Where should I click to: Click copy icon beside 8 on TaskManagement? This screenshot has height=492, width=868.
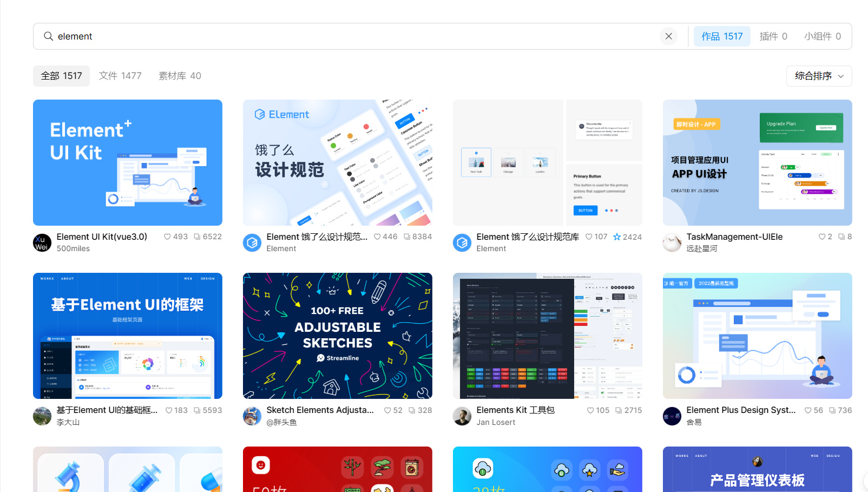(x=841, y=237)
